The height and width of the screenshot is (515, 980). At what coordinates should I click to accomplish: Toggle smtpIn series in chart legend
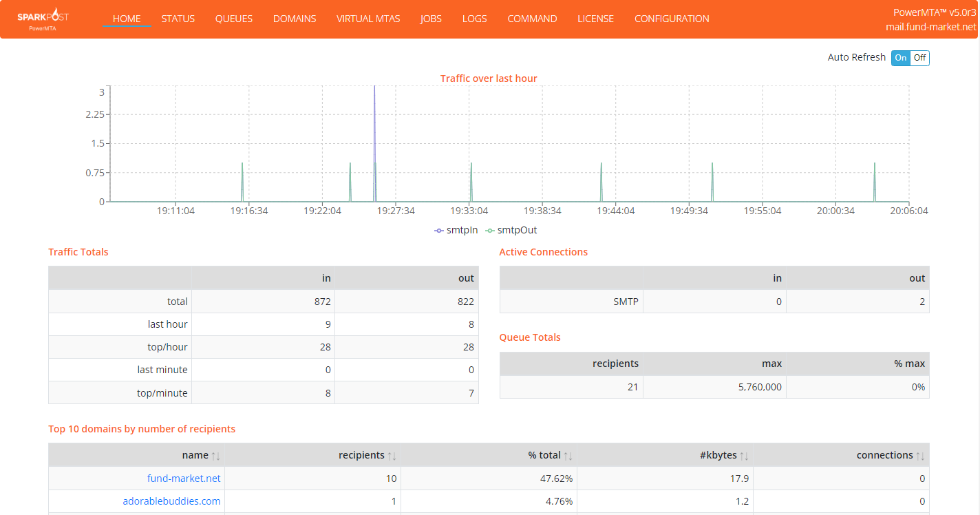click(x=456, y=230)
